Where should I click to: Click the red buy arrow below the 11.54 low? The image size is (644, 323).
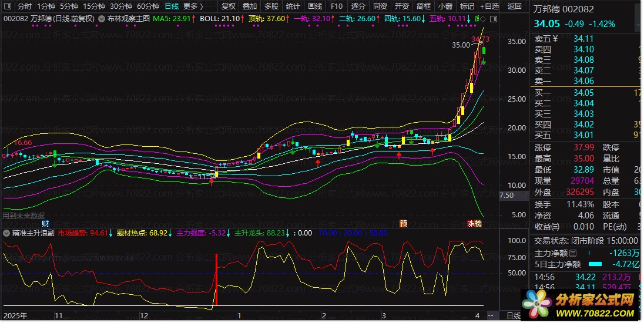(212, 181)
